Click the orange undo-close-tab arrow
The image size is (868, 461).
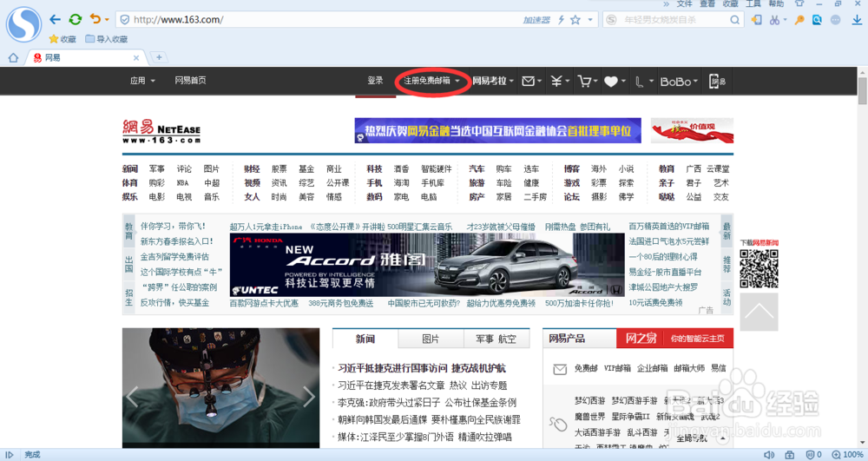coord(95,19)
